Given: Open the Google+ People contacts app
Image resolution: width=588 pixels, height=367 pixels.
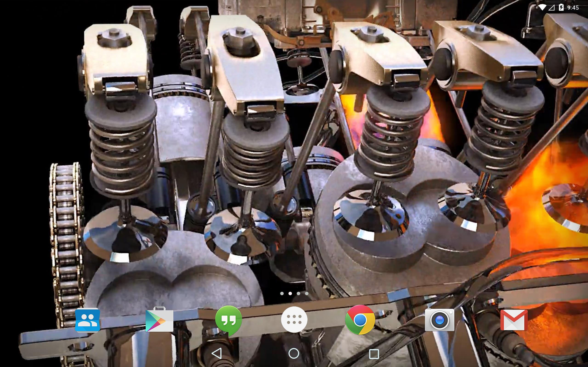Looking at the screenshot, I should pyautogui.click(x=88, y=320).
